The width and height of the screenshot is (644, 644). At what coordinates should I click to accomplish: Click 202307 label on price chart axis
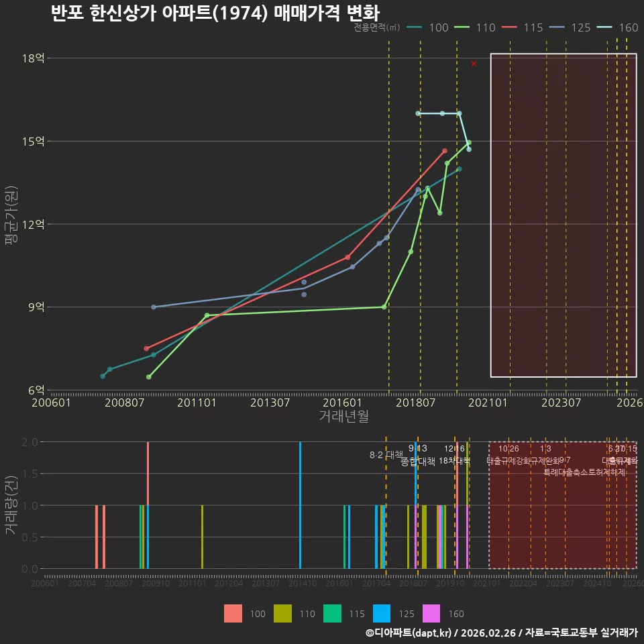pyautogui.click(x=561, y=402)
